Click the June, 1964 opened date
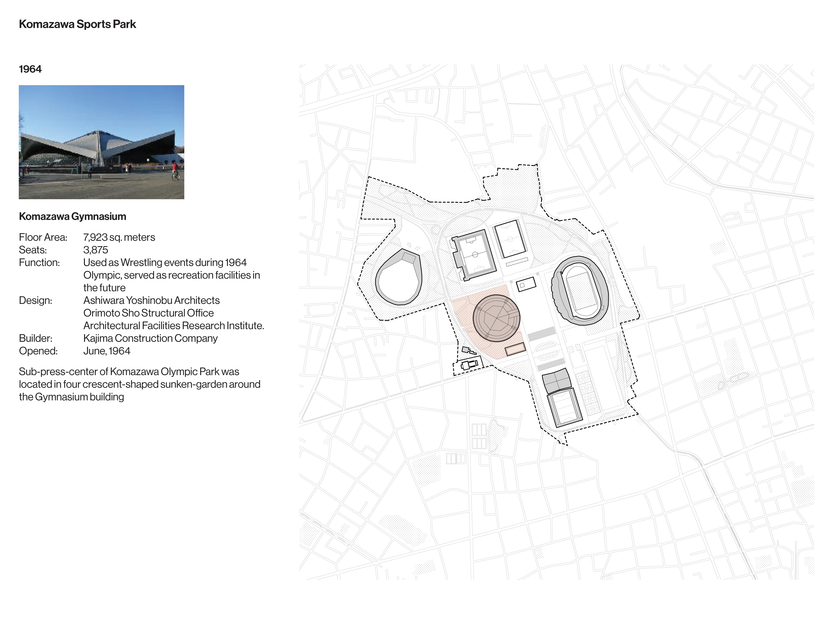This screenshot has width=833, height=644. [x=107, y=351]
